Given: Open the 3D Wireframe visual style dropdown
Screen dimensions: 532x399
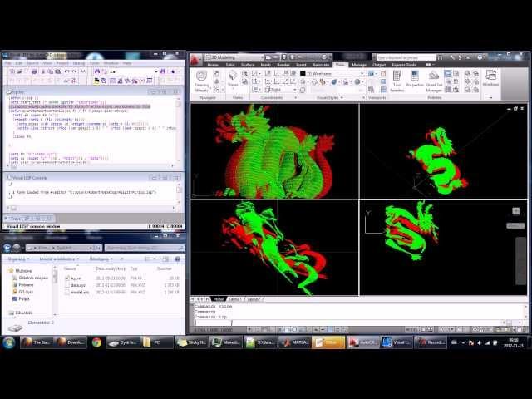Looking at the screenshot, I should [x=362, y=74].
